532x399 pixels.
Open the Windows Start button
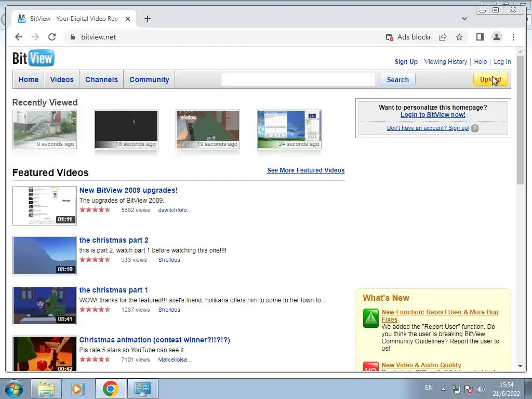[x=14, y=389]
